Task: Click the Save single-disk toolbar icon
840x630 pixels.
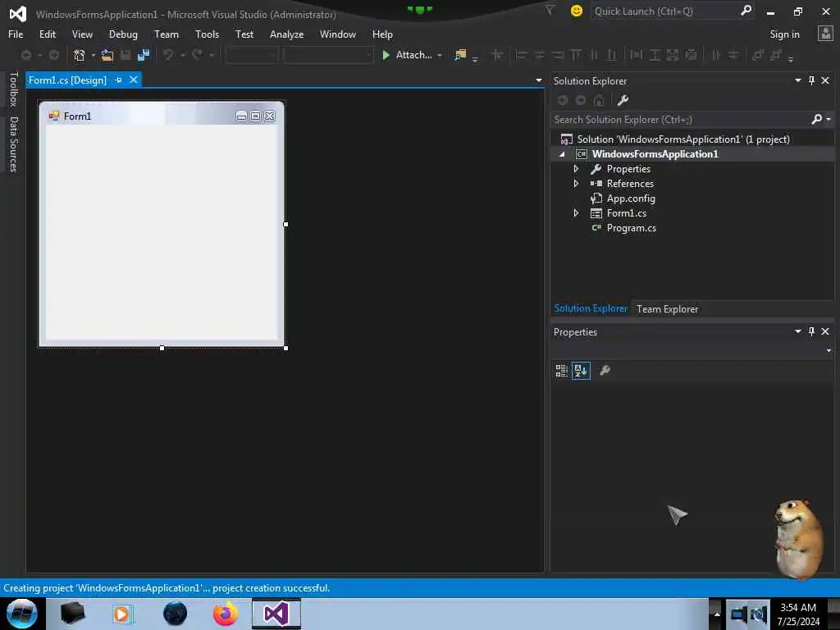Action: point(126,55)
